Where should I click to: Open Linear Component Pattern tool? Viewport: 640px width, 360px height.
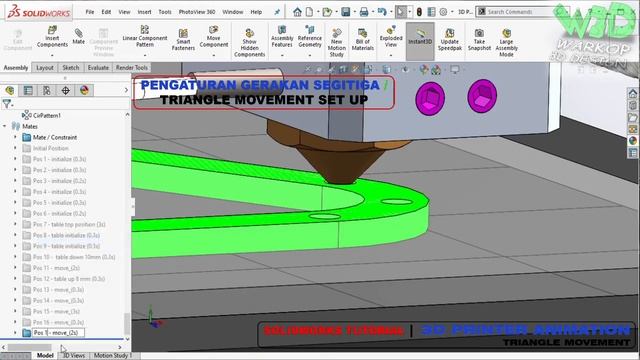[145, 36]
